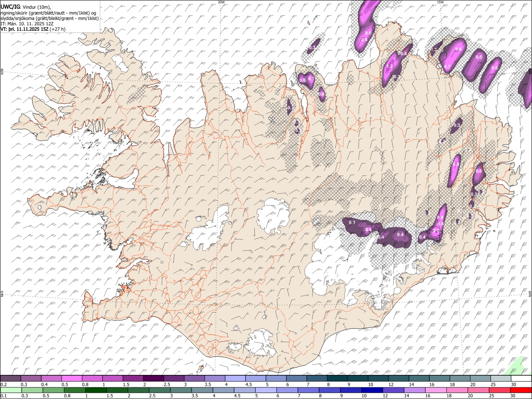
Task: Click the snow legend swatch for 1–1.5 mm
Action: 113,378
